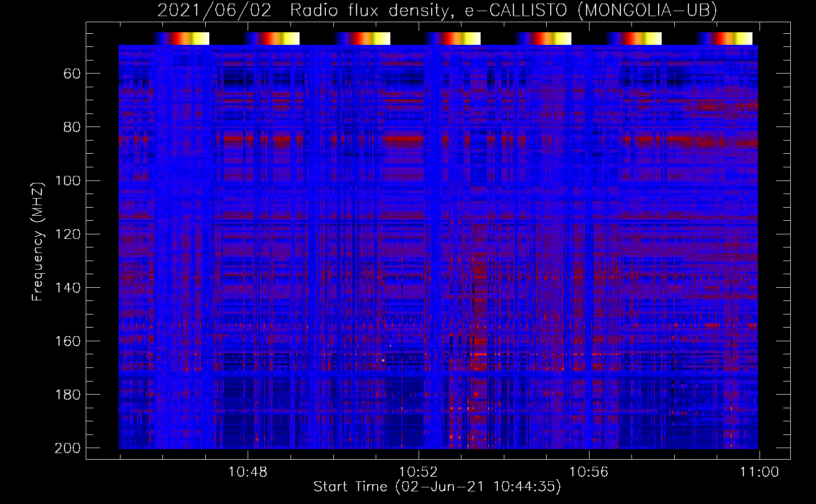This screenshot has width=816, height=504.
Task: Click the radio spectrogram plot area
Action: (x=438, y=247)
